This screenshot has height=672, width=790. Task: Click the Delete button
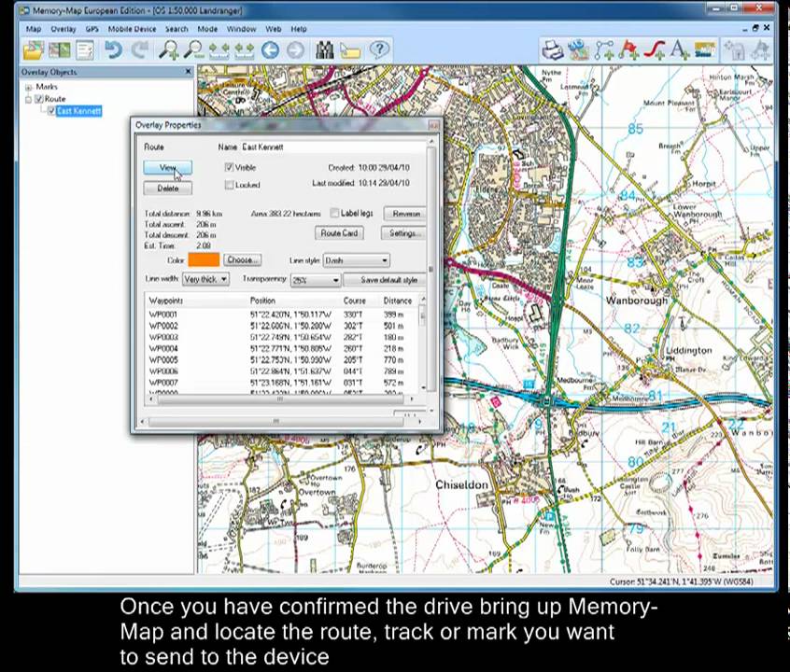tap(168, 189)
